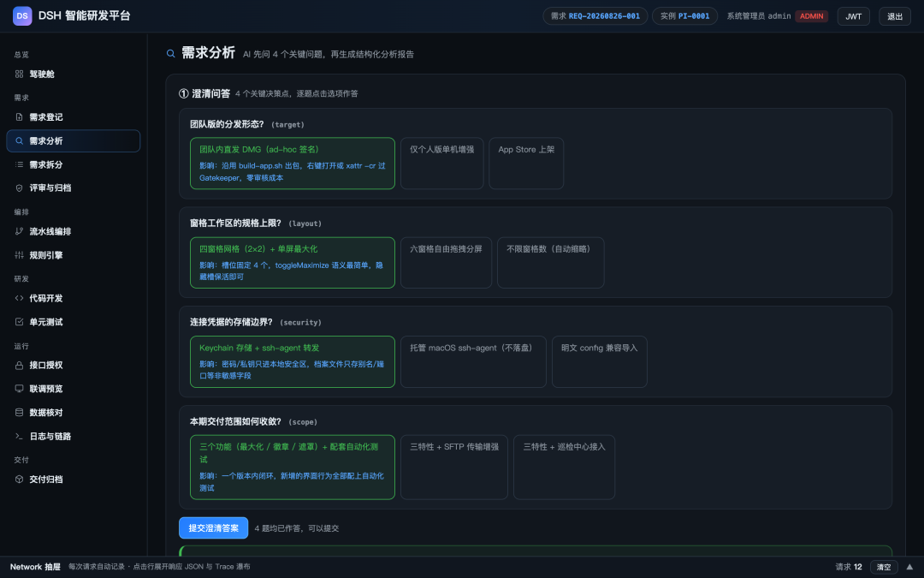Click the 流水线编排 branch icon
924x578 pixels.
[19, 232]
